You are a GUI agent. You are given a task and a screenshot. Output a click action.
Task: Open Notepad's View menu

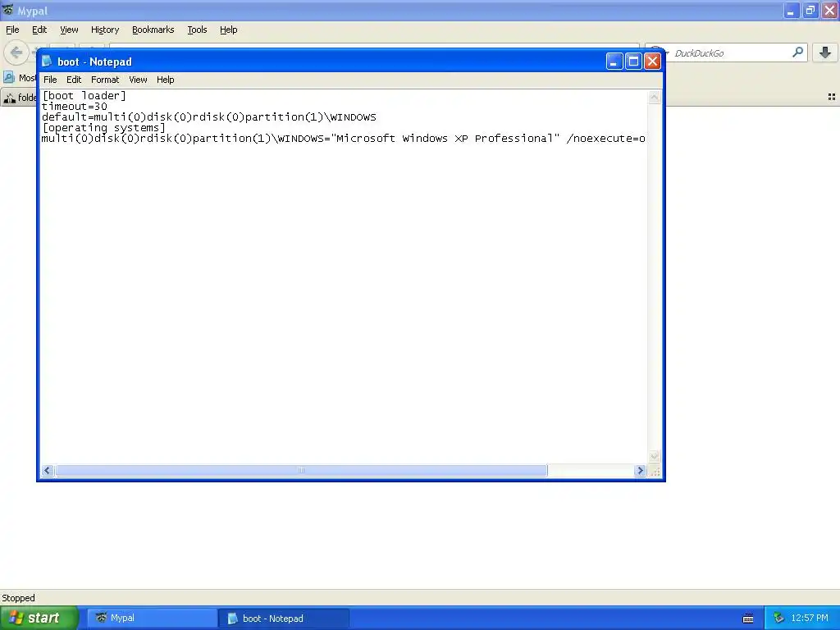(x=138, y=80)
